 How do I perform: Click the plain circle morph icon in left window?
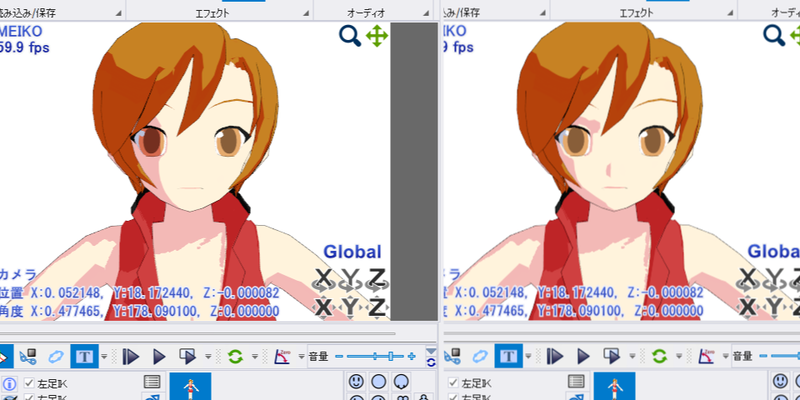[379, 381]
